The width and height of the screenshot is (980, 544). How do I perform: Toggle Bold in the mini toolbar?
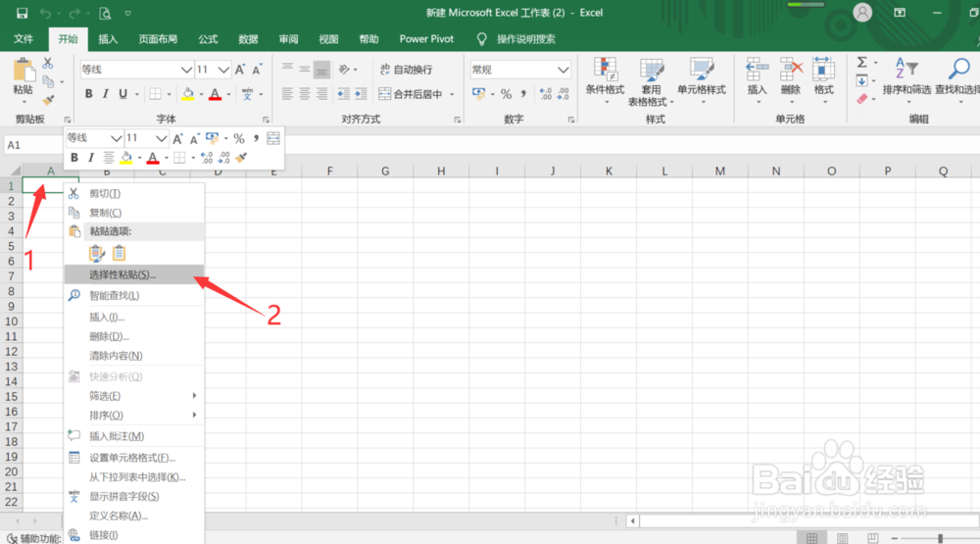click(x=74, y=158)
